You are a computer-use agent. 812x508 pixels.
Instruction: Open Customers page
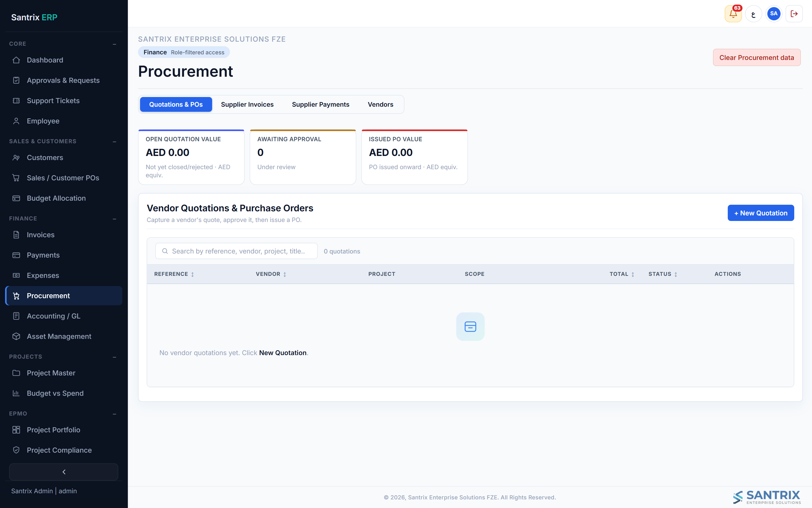tap(64, 157)
